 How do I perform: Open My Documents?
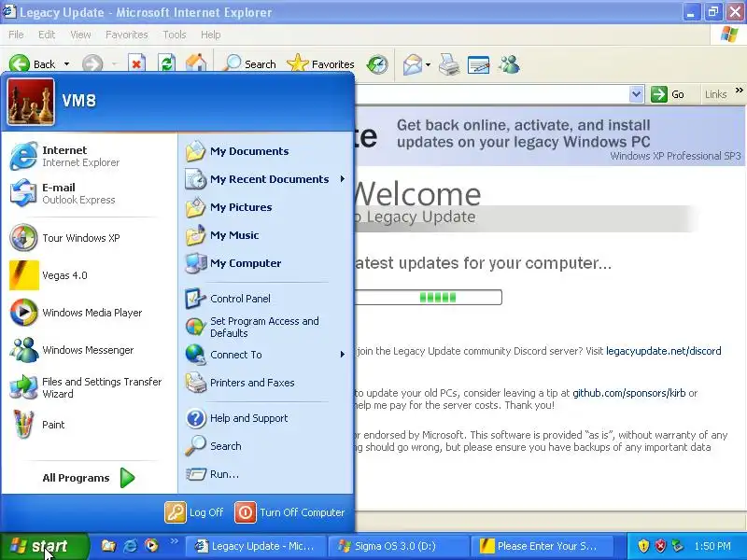pos(265,151)
